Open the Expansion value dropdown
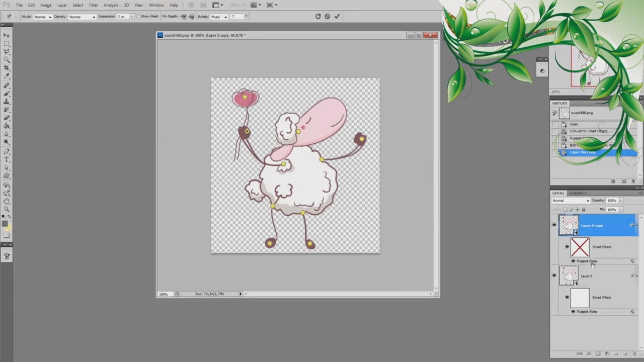The height and width of the screenshot is (362, 644). (x=132, y=17)
